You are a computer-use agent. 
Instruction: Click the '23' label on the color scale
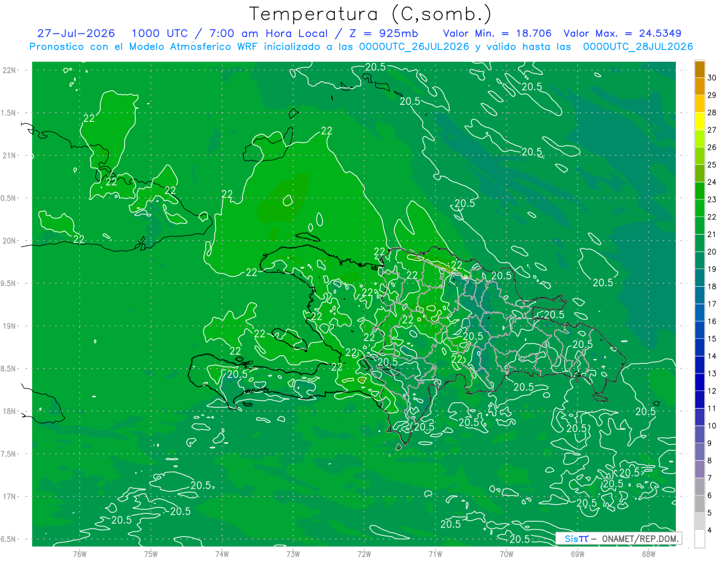coord(712,199)
